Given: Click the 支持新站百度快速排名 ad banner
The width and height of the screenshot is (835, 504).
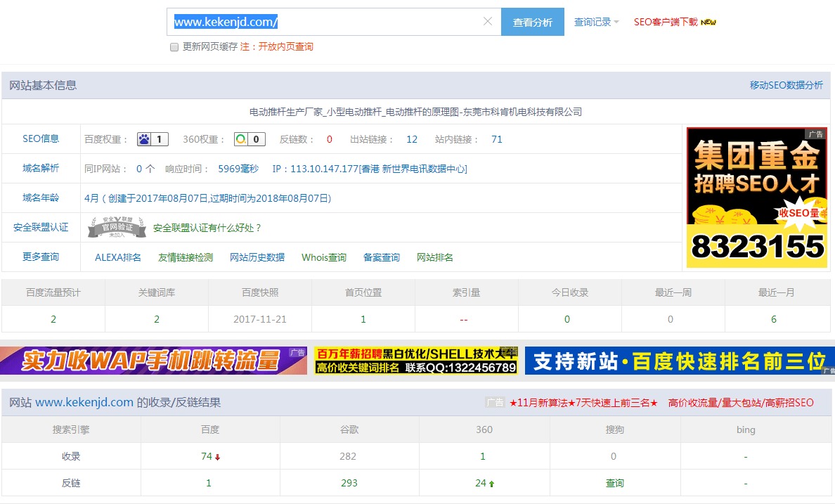Looking at the screenshot, I should 680,361.
